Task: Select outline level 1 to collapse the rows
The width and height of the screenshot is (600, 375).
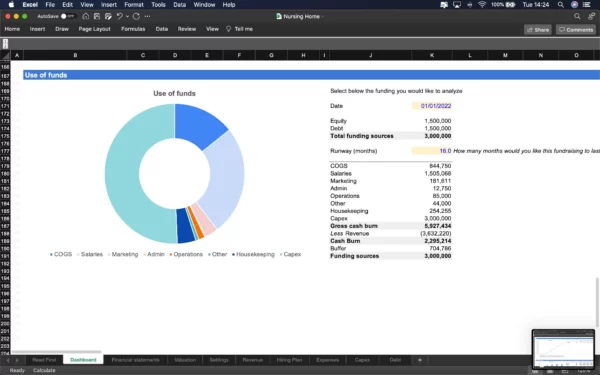Action: (x=5, y=41)
